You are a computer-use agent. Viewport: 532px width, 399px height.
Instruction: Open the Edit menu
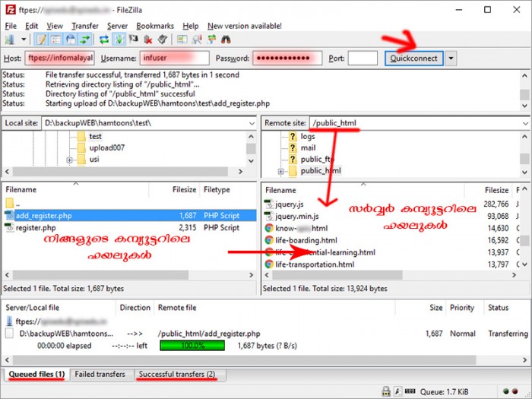(x=31, y=26)
